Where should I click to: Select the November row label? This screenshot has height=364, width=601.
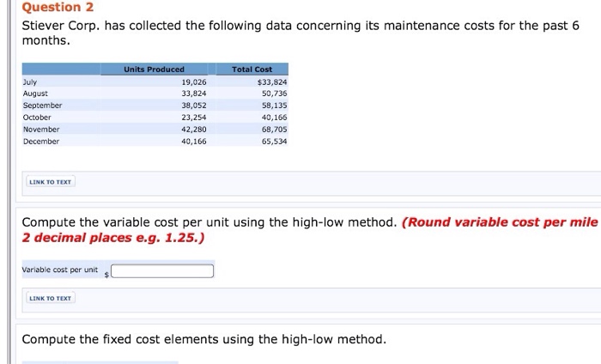pos(41,129)
